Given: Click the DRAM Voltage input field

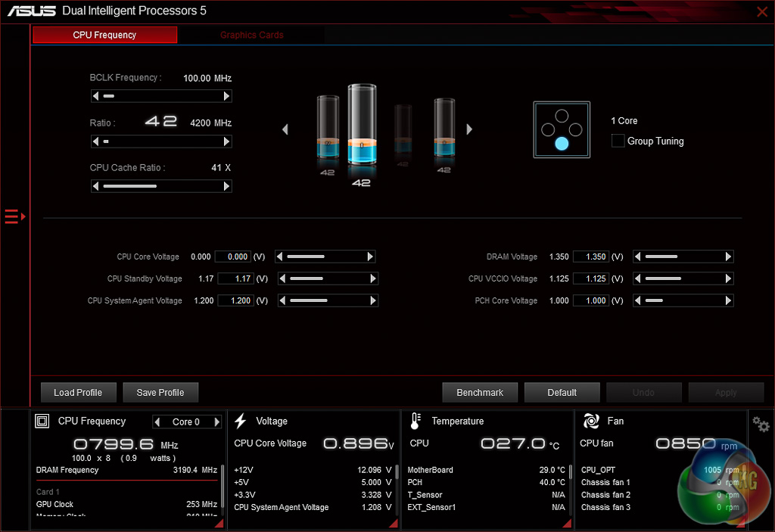Looking at the screenshot, I should [590, 257].
